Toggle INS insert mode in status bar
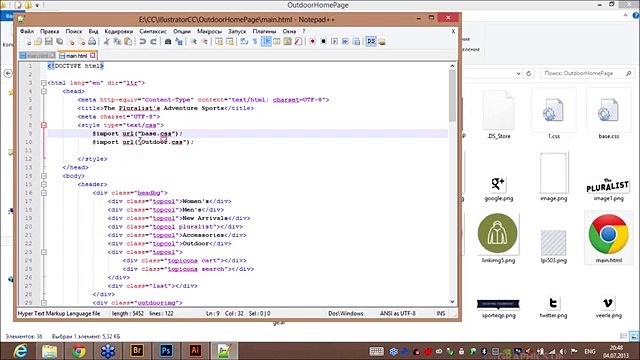Viewport: 640px width, 360px height. point(441,313)
